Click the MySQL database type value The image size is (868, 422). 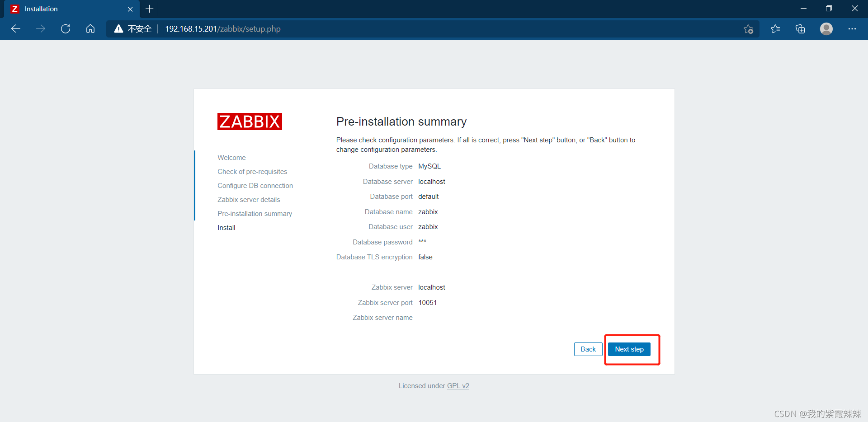pyautogui.click(x=429, y=166)
